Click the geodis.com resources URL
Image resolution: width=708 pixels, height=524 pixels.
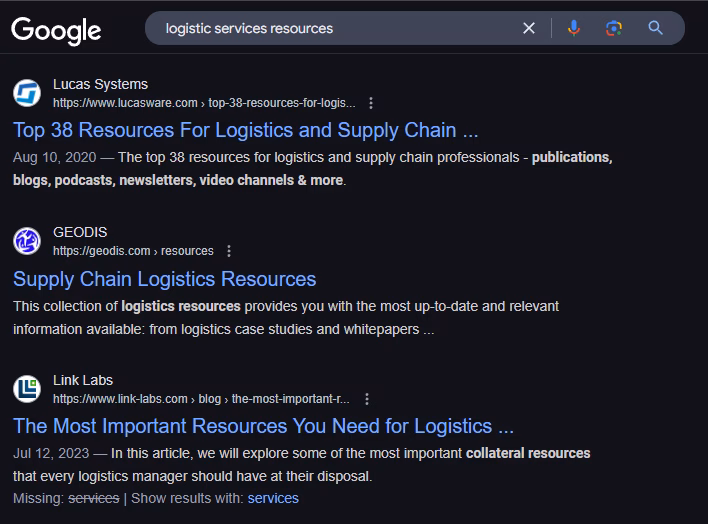coord(133,251)
